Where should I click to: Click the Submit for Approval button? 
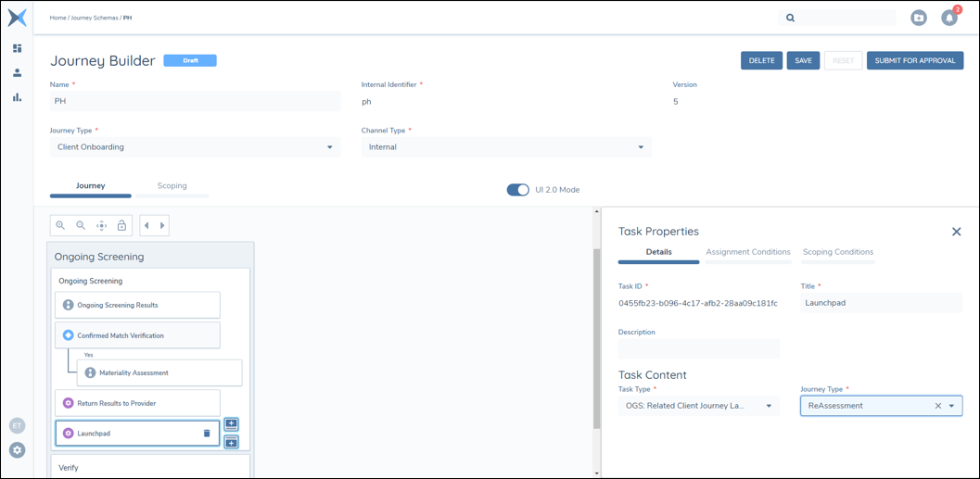914,60
